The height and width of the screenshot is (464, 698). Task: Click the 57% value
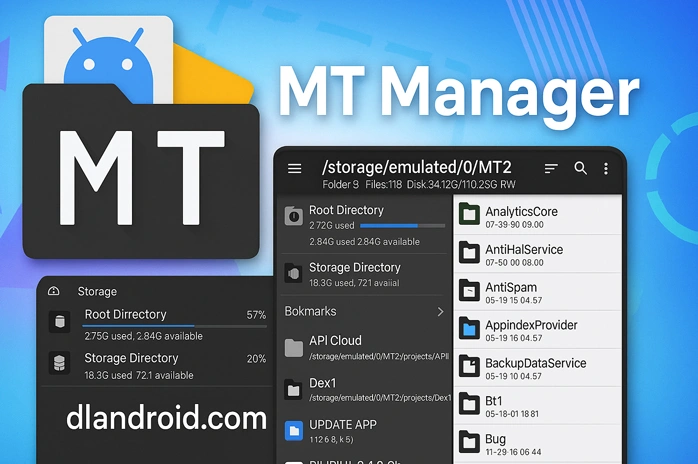(256, 315)
